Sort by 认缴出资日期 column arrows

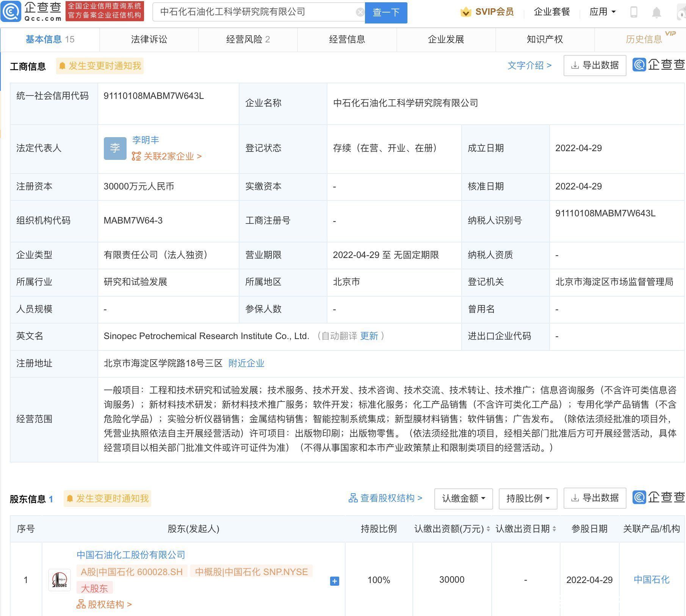[x=554, y=529]
